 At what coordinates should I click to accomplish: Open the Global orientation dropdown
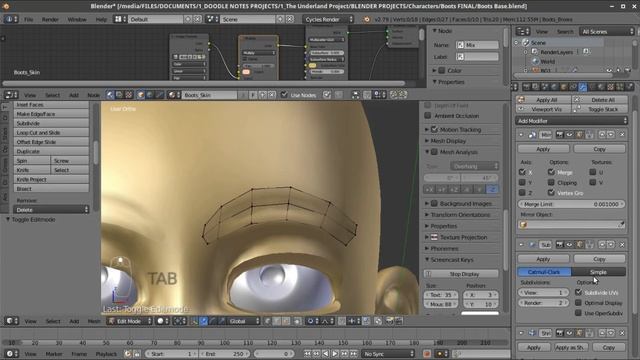(x=243, y=321)
